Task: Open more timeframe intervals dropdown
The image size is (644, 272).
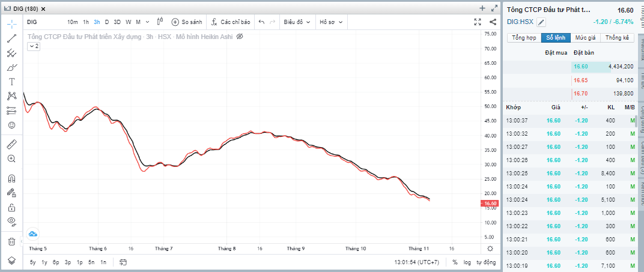Action: click(x=148, y=22)
